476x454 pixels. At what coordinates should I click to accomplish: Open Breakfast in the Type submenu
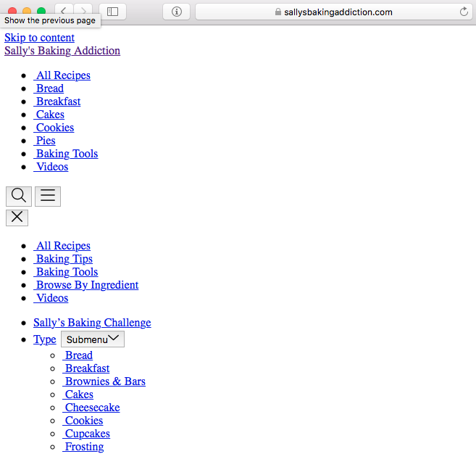click(x=86, y=368)
